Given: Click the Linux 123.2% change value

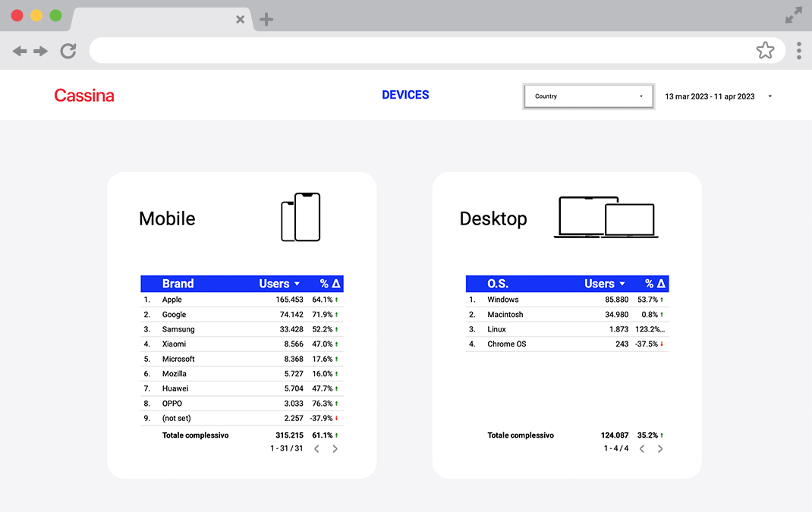Looking at the screenshot, I should [650, 329].
